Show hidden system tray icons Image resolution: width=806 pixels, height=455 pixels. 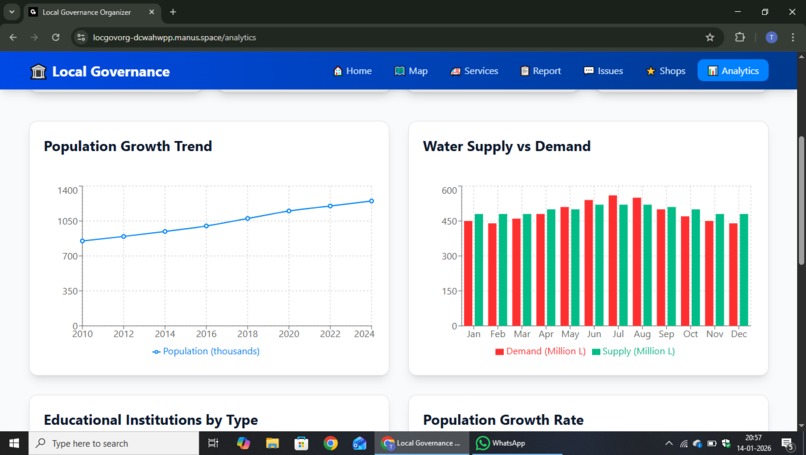[669, 443]
